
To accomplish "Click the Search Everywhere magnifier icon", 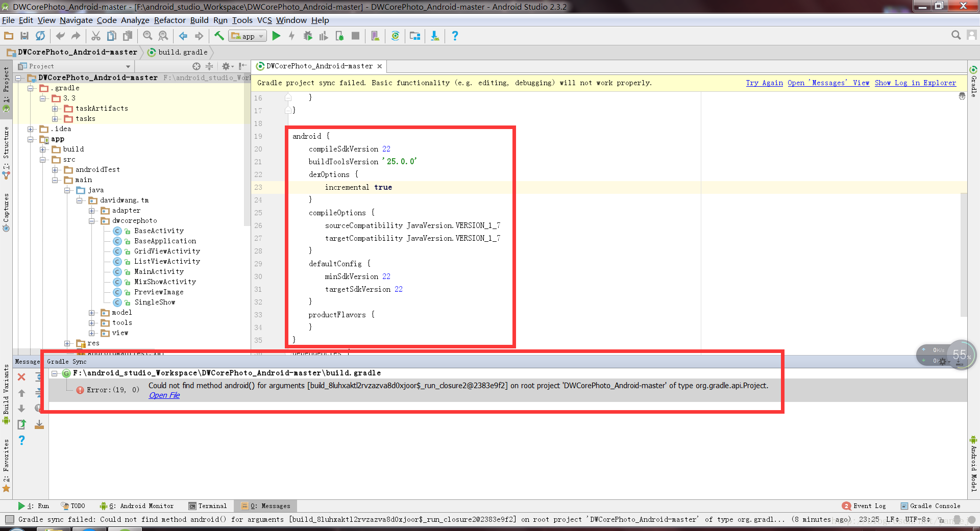I will coord(956,35).
